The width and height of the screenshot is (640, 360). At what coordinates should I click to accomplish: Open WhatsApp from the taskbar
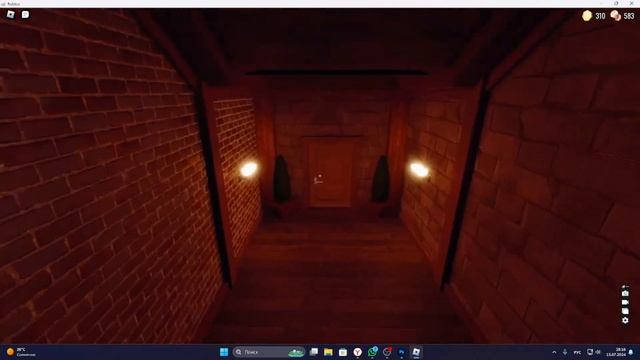[x=372, y=352]
